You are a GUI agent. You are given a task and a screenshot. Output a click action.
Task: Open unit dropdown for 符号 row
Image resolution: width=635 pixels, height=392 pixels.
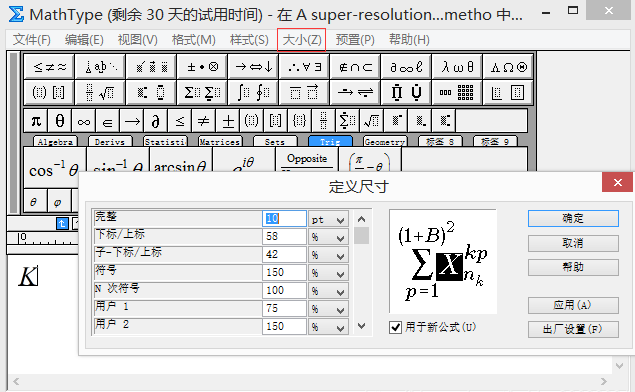click(328, 273)
